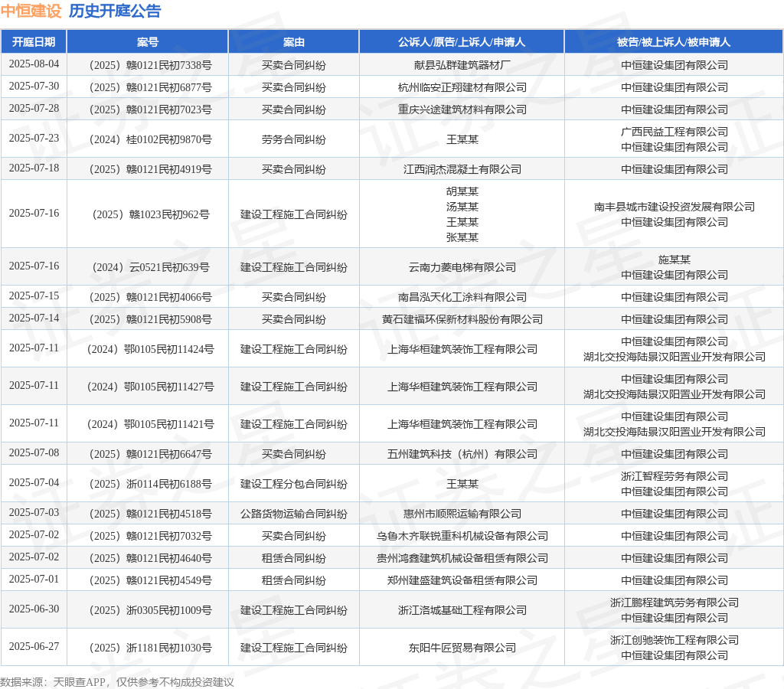The image size is (784, 689).
Task: Click plaintiff 献县弘群建筑器材厂
Action: 462,66
